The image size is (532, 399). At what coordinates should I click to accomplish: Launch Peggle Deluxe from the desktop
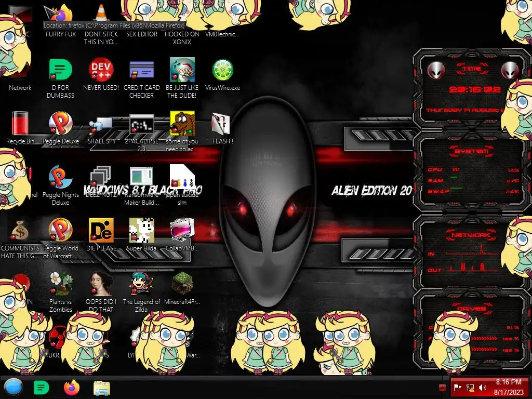pos(60,123)
